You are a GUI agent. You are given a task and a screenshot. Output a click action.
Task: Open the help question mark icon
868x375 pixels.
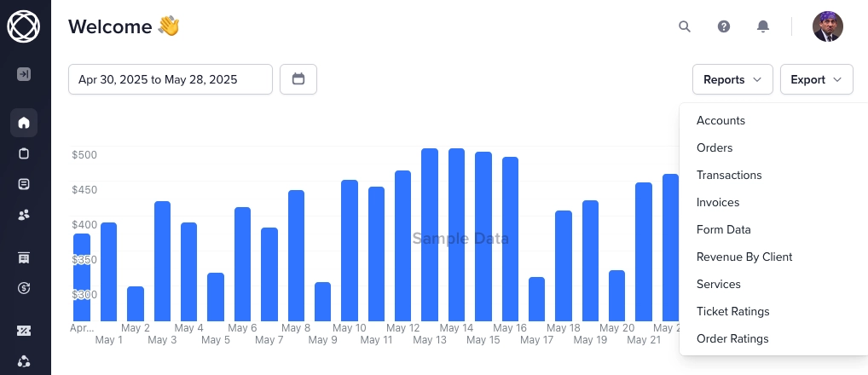pyautogui.click(x=724, y=26)
